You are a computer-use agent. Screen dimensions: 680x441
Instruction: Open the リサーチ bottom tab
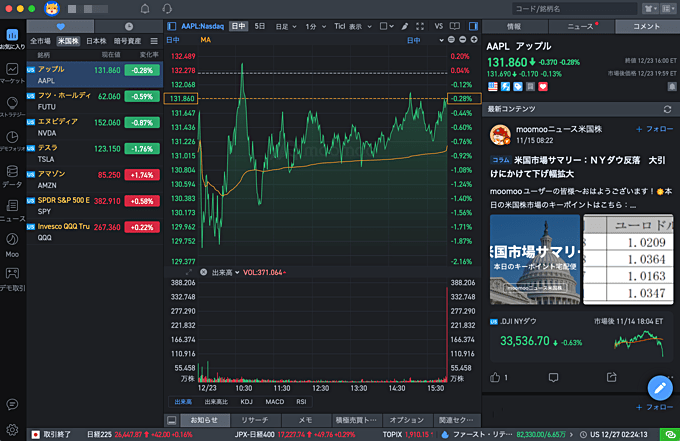(255, 420)
